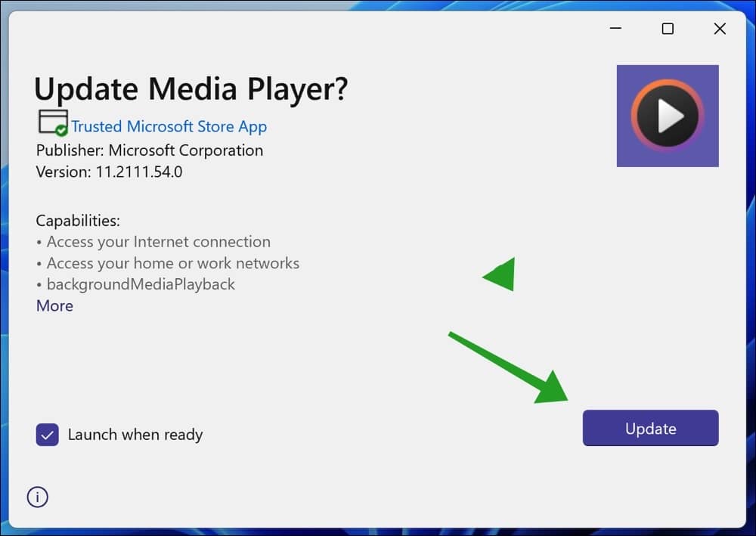Click the Update Media Player? heading
This screenshot has height=536, width=756.
(x=191, y=89)
